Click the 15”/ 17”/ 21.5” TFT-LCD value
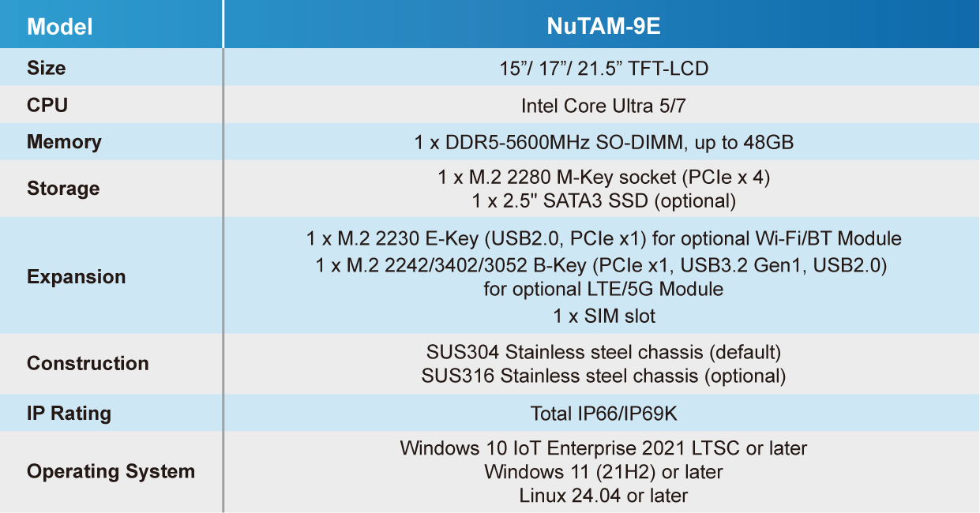 tap(603, 69)
